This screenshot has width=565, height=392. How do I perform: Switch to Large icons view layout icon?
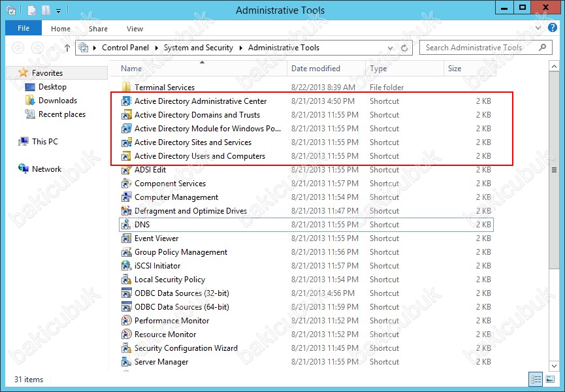550,379
